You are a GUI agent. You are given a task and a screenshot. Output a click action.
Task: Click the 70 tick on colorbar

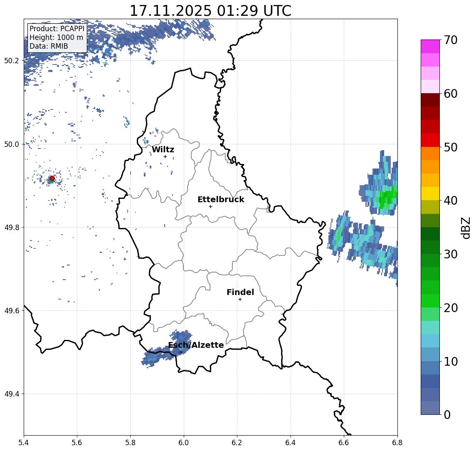pyautogui.click(x=451, y=40)
